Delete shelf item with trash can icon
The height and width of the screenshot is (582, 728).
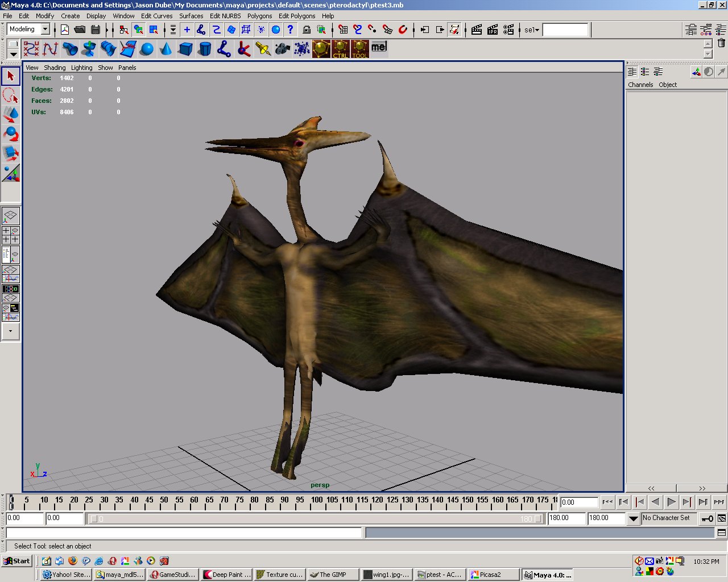point(721,43)
